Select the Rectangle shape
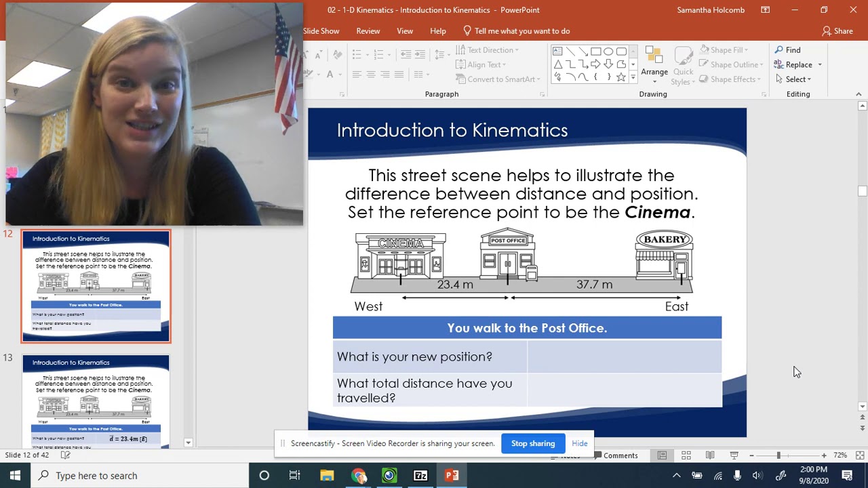868x488 pixels. (595, 51)
